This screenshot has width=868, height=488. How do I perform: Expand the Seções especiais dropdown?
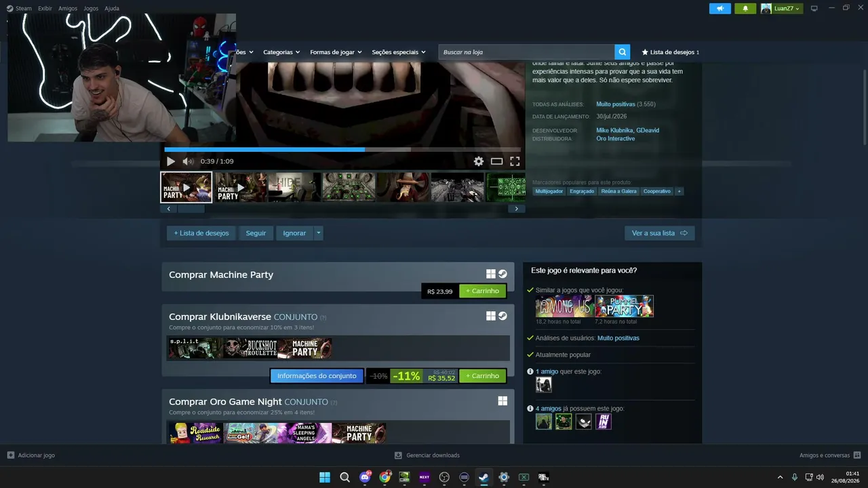(399, 52)
